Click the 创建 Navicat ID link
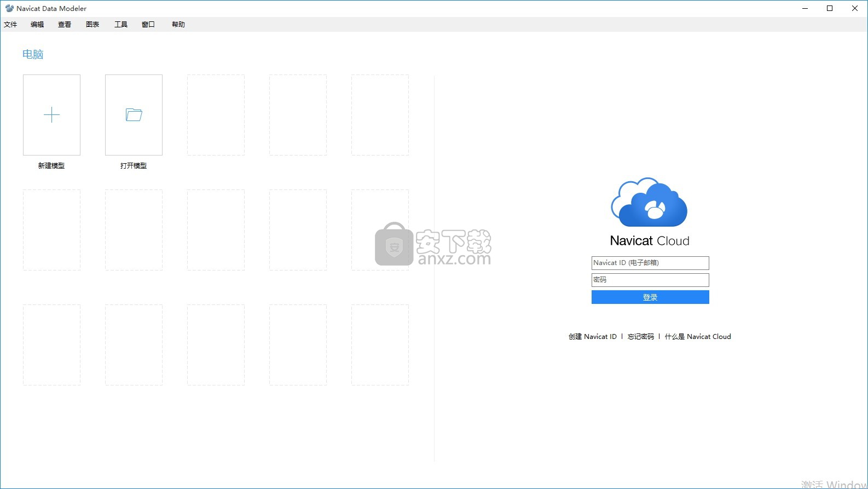This screenshot has width=868, height=489. (x=592, y=337)
